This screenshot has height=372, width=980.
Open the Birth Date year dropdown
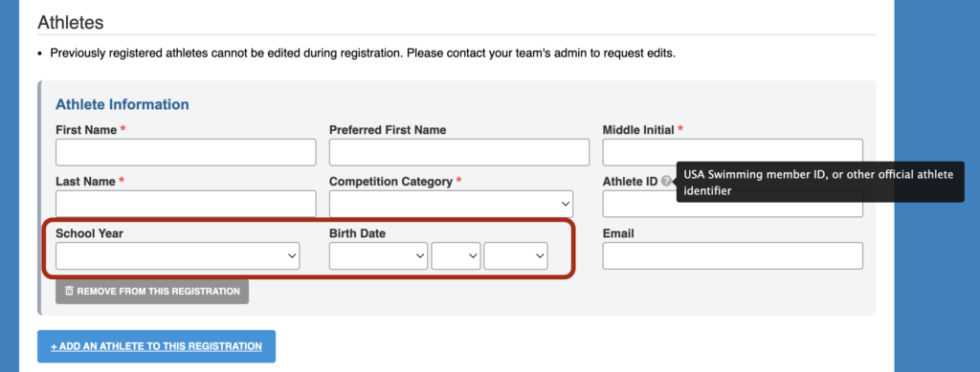coord(516,256)
